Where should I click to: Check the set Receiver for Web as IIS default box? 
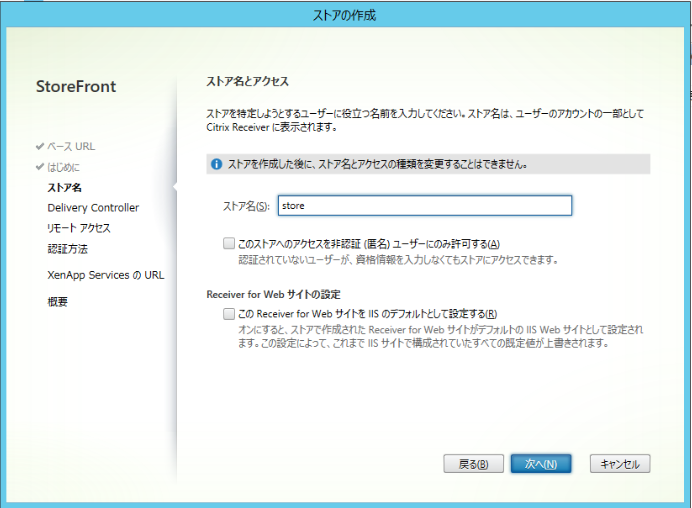(229, 314)
